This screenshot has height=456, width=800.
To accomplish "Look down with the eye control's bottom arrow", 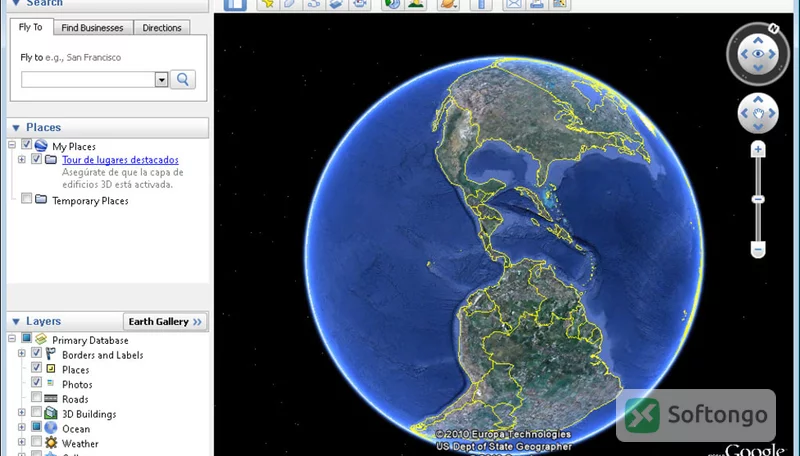I will (x=758, y=68).
